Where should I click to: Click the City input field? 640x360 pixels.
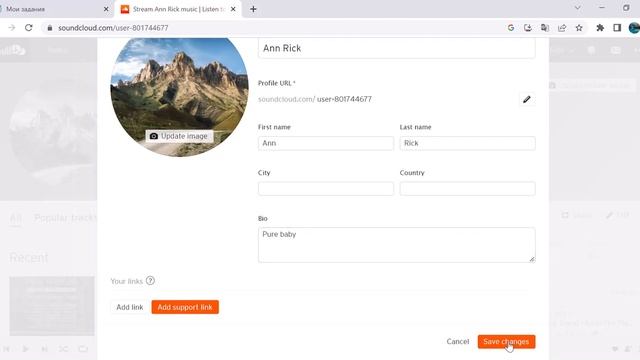(326, 189)
